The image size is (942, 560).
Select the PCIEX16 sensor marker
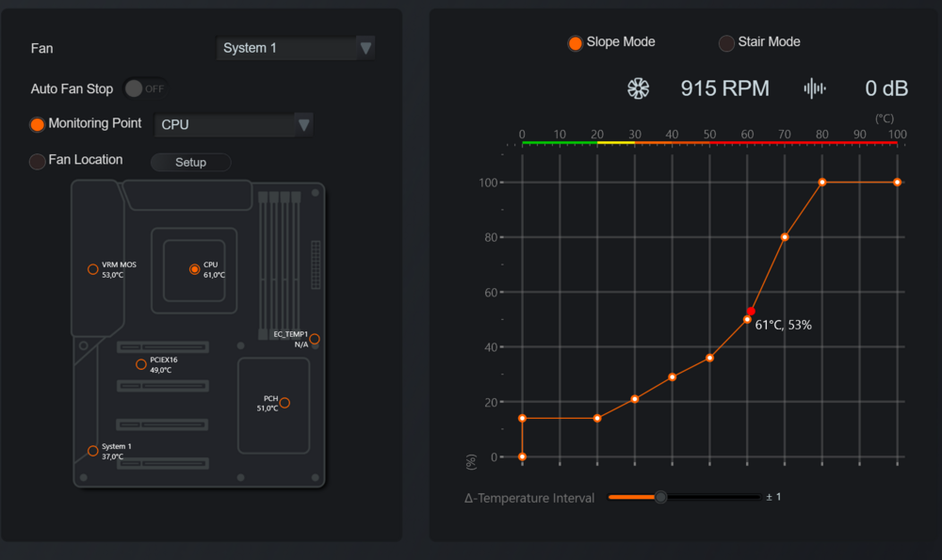141,364
